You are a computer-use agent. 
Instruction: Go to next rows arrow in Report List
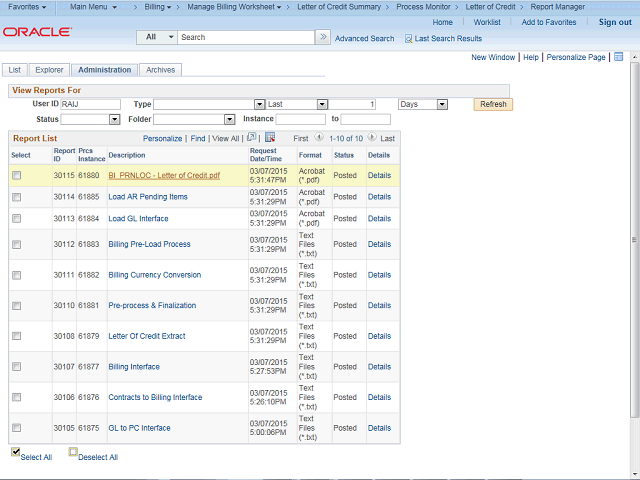(x=373, y=138)
